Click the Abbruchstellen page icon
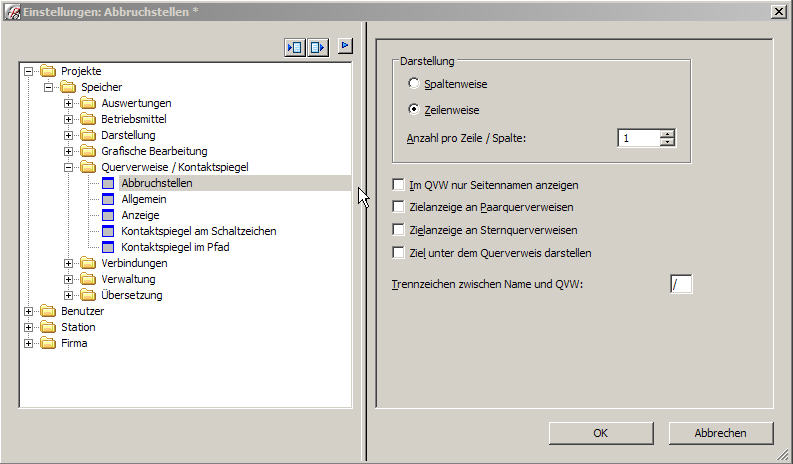This screenshot has height=464, width=793. click(x=108, y=183)
